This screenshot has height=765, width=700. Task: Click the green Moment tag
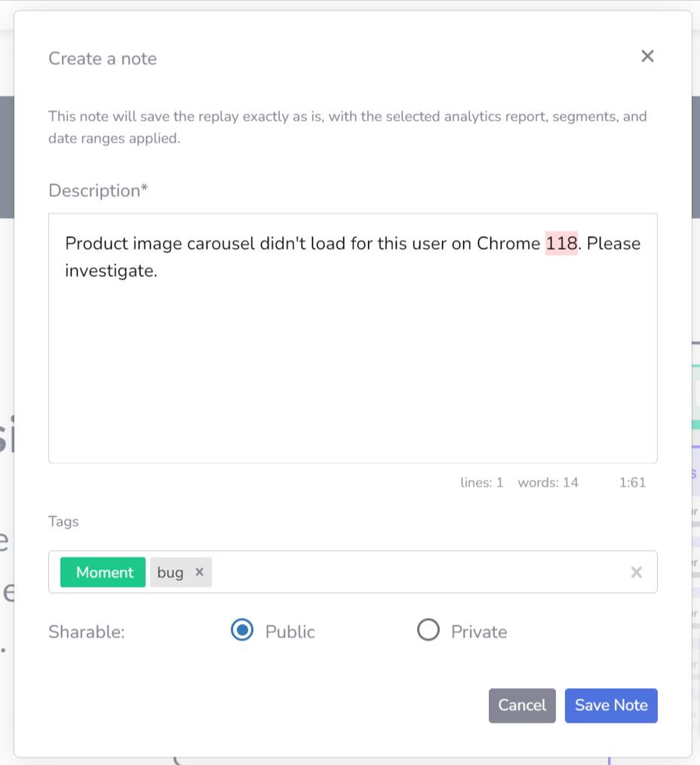tap(103, 573)
